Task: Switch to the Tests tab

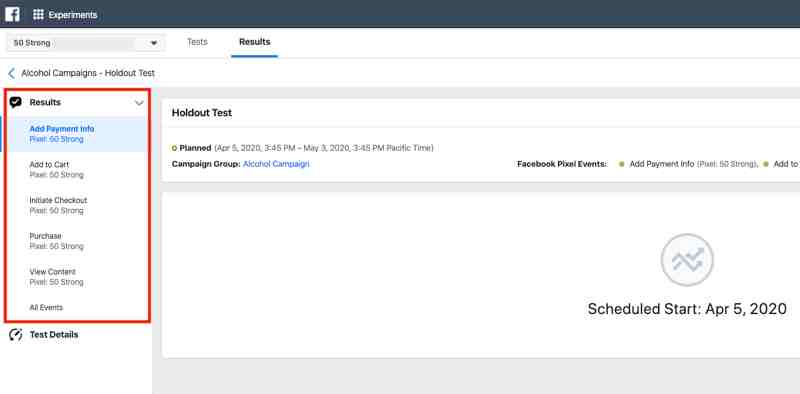Action: (x=197, y=42)
